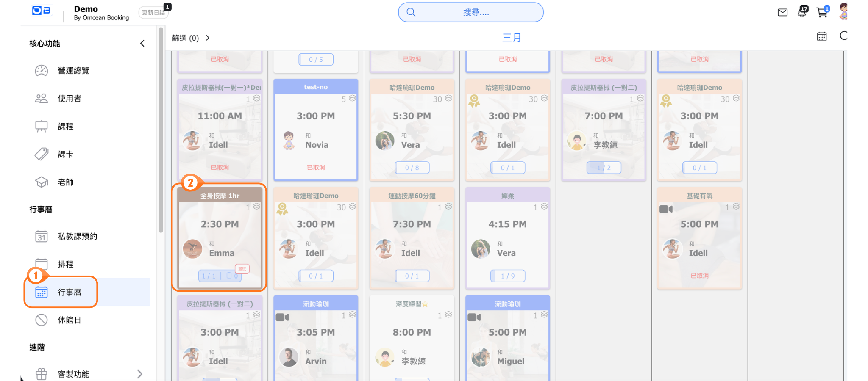Open the shopping cart icon
This screenshot has height=381, width=868.
(822, 12)
